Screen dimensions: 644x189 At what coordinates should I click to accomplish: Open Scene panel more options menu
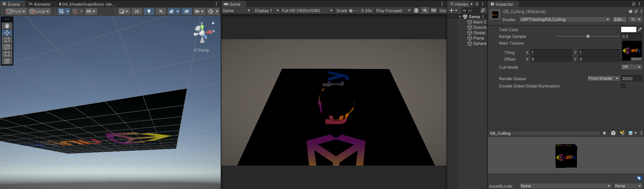pos(216,4)
